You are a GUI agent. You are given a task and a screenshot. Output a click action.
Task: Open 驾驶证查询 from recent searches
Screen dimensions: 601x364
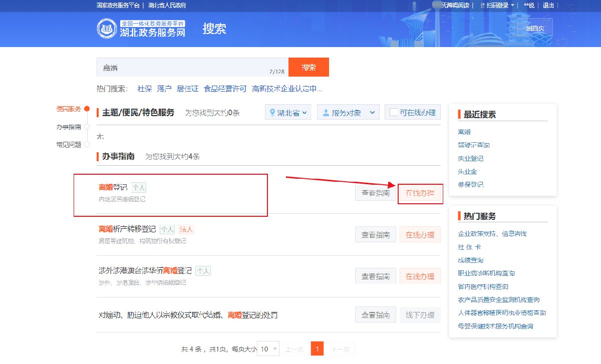pos(473,145)
